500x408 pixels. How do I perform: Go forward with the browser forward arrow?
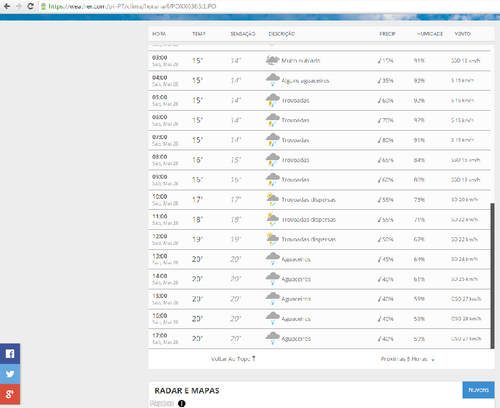(19, 6)
